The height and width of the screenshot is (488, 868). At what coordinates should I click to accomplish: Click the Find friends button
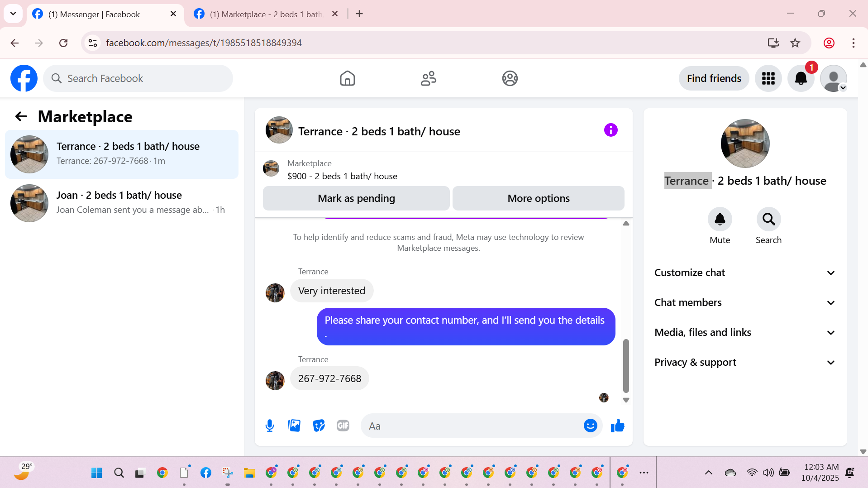tap(714, 78)
